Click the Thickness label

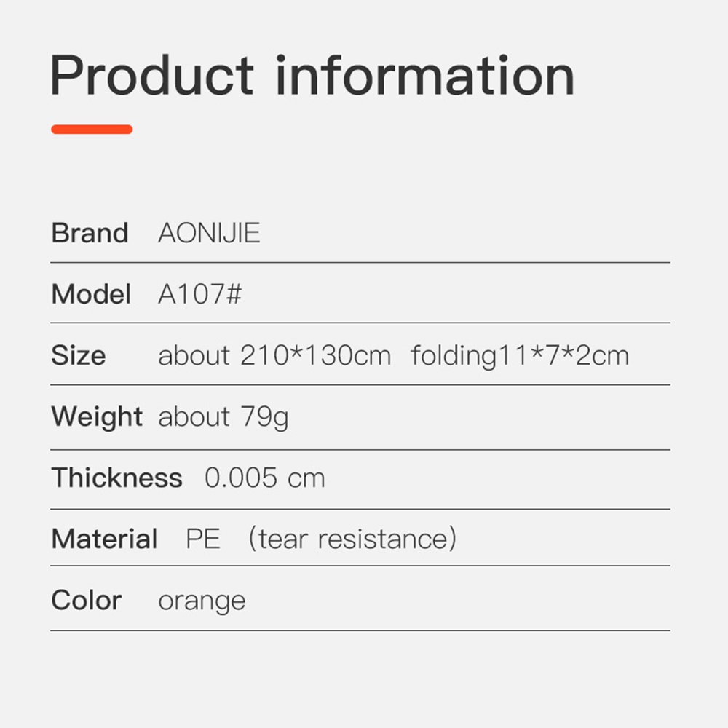point(116,478)
